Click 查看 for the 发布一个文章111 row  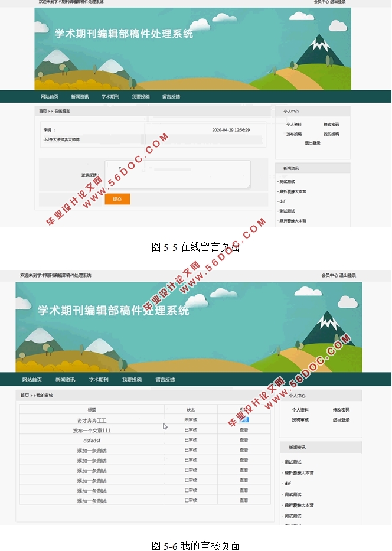(244, 430)
